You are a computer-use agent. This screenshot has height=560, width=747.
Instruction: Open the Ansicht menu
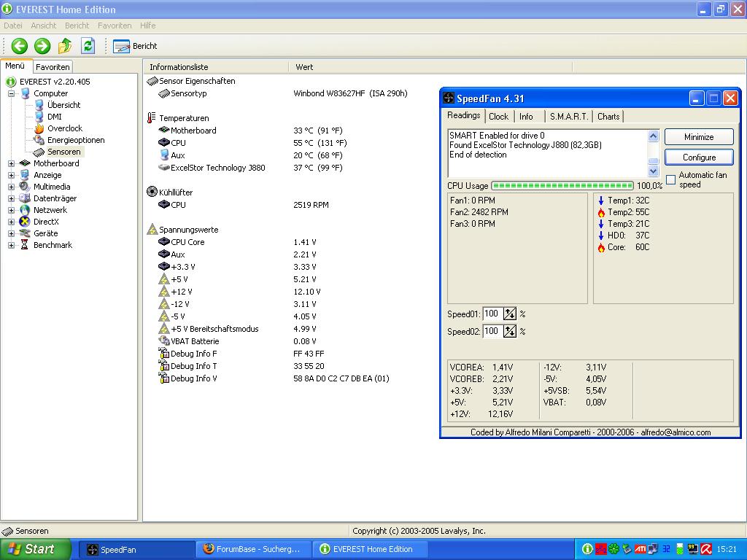tap(43, 26)
